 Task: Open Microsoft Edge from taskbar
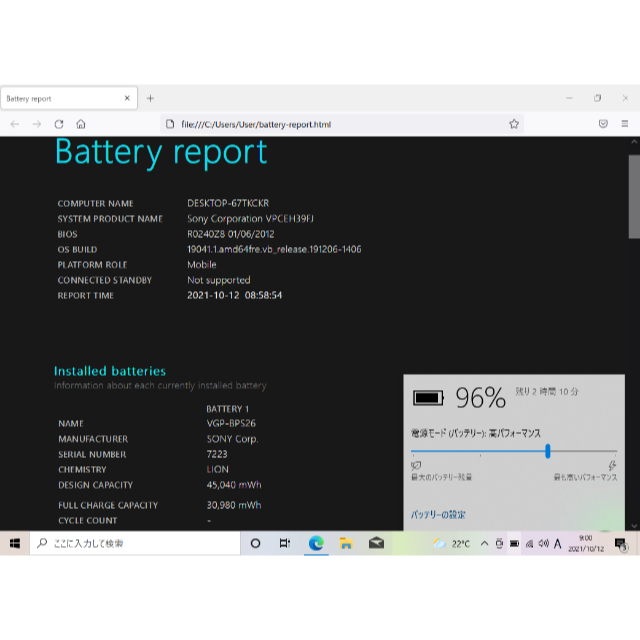(316, 543)
